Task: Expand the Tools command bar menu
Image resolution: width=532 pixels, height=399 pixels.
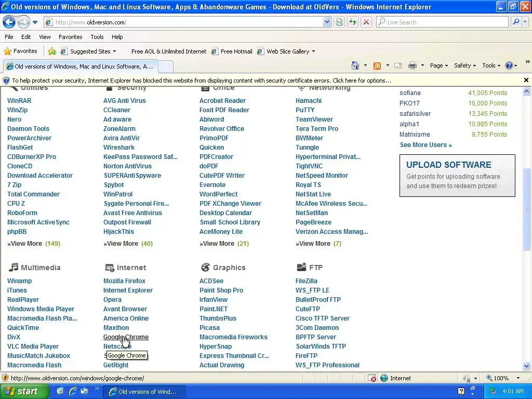Action: 491,66
